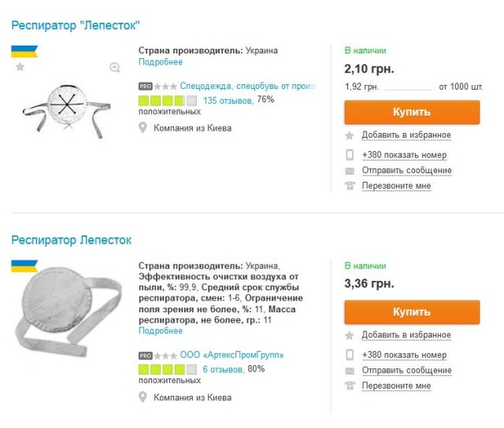Click the green rating bar for 135 reviews

coord(167,101)
